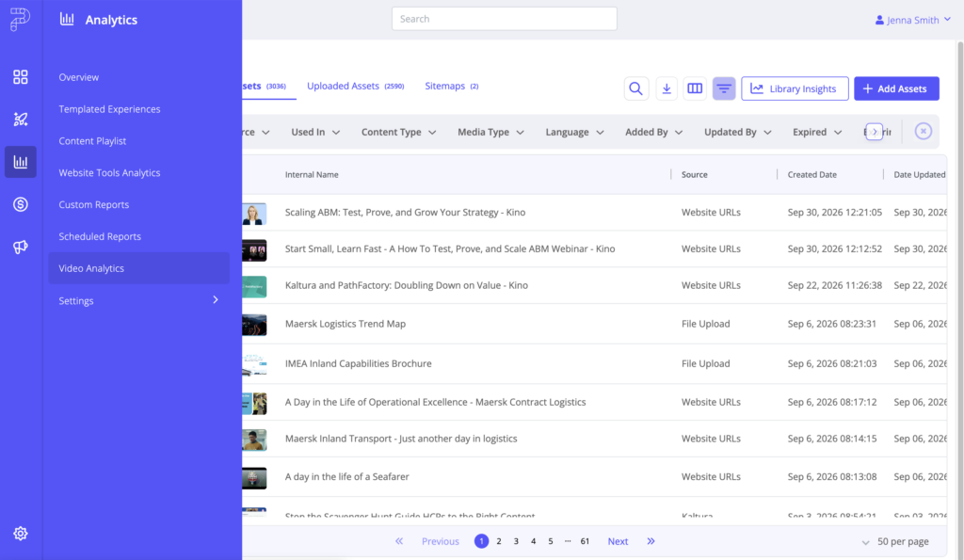Open the rocket launch icon in sidebar
This screenshot has width=964, height=560.
tap(21, 120)
